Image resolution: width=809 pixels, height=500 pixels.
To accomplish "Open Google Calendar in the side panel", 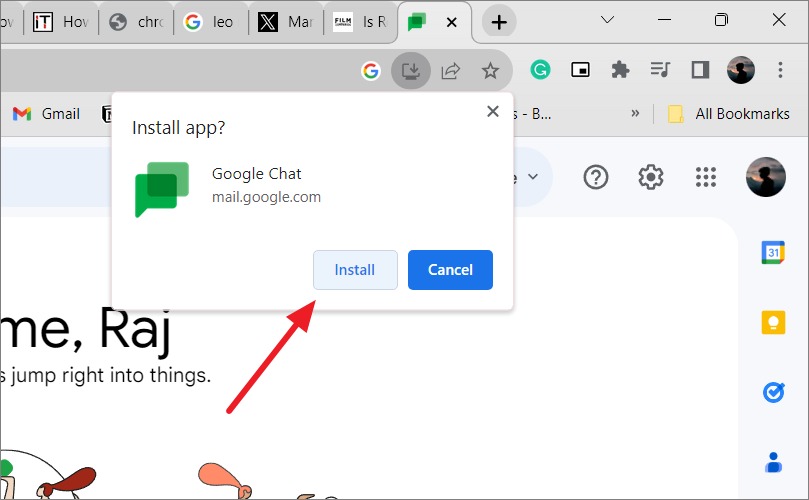I will (x=773, y=253).
